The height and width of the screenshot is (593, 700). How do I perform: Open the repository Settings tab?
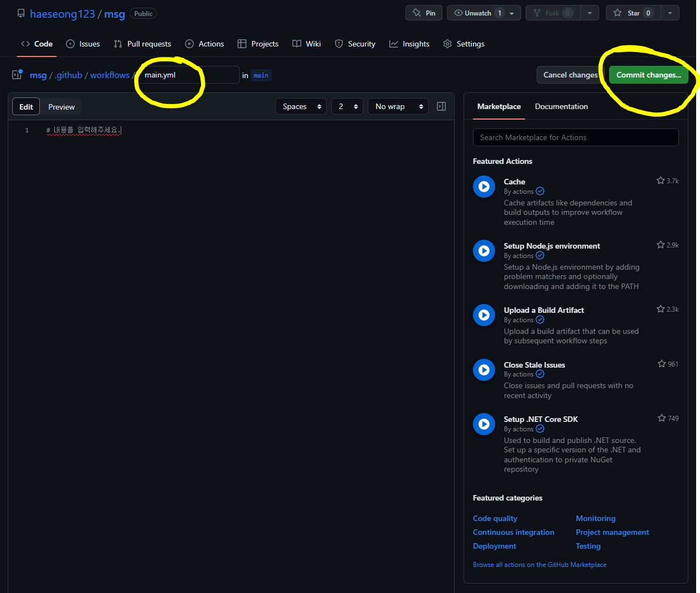[x=464, y=44]
